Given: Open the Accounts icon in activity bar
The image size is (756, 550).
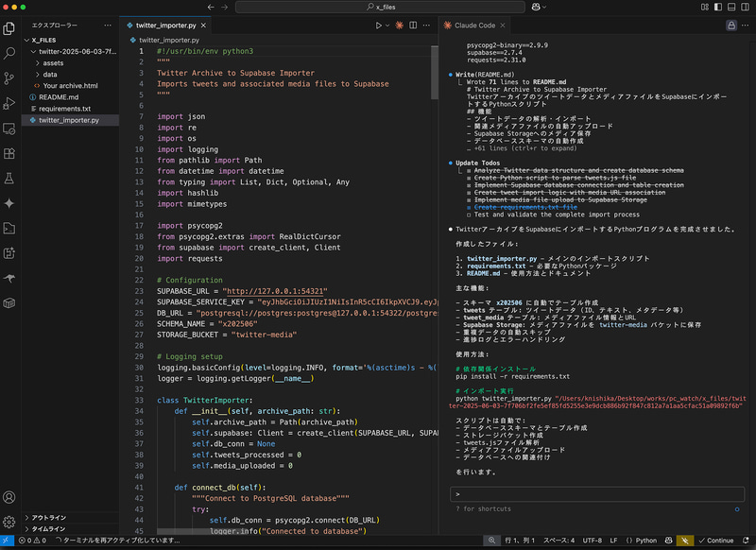Looking at the screenshot, I should [x=9, y=497].
